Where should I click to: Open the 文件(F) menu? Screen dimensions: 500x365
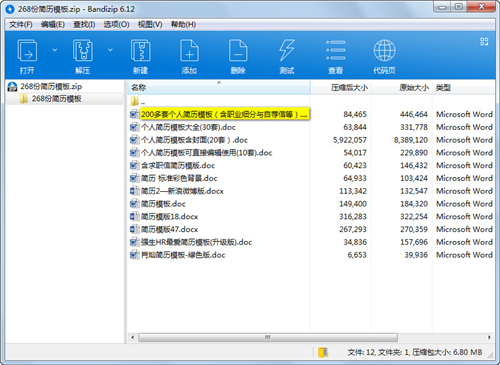pyautogui.click(x=21, y=25)
